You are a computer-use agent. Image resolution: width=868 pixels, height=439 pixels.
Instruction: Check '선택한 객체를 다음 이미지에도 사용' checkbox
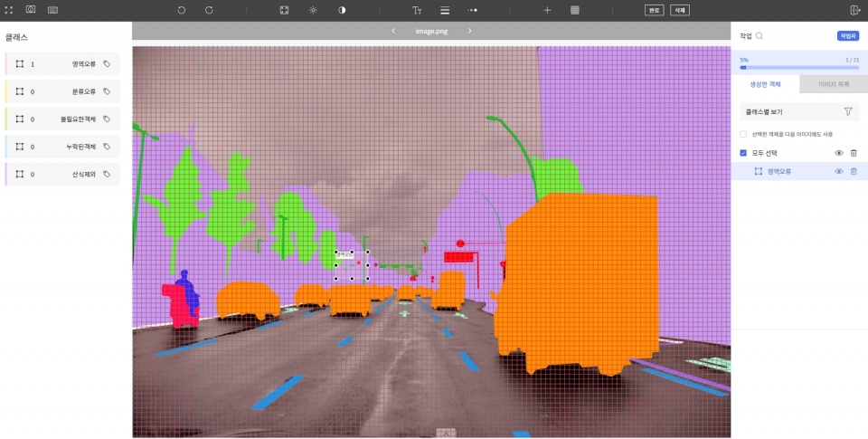743,134
